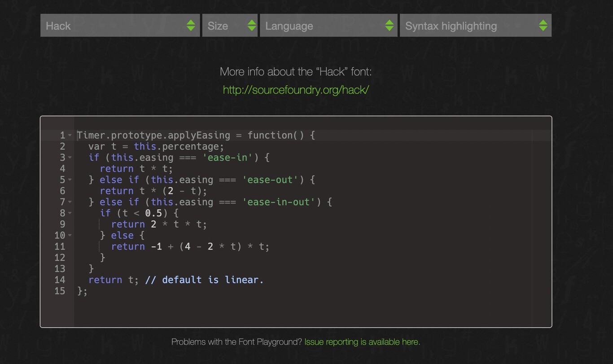Select line number 11 in the gutter
Viewport: 613px width, 364px height.
click(x=59, y=246)
